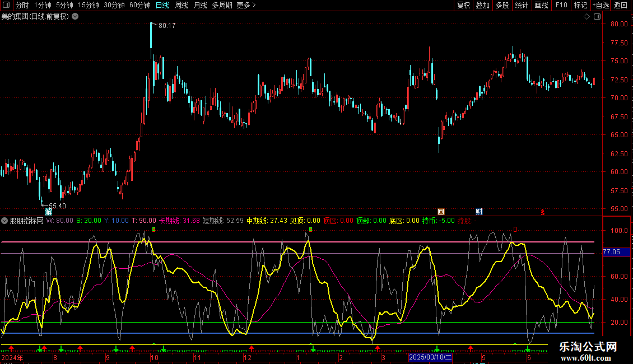
Task: Click the 2025/03/18 date marker on timeline
Action: pos(430,357)
